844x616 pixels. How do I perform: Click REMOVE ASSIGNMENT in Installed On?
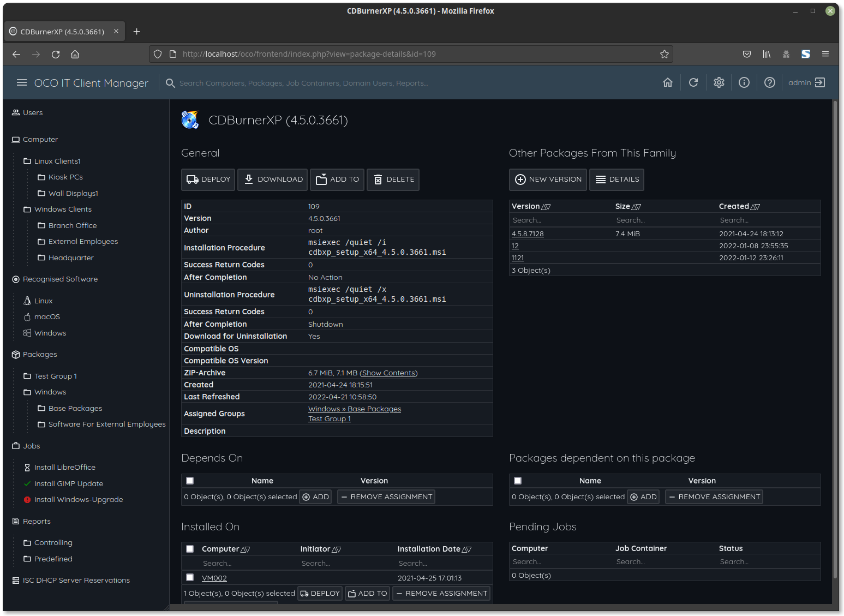(x=441, y=593)
